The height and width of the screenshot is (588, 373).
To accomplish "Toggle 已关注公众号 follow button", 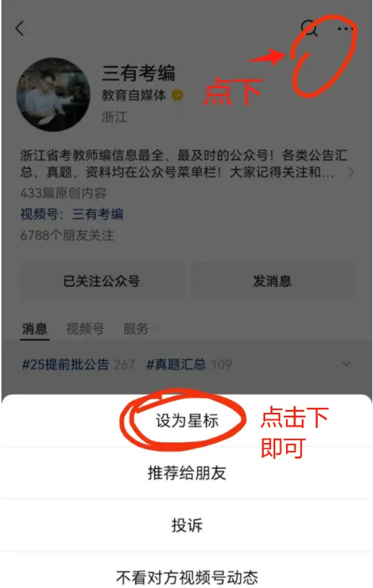I will coord(101,281).
